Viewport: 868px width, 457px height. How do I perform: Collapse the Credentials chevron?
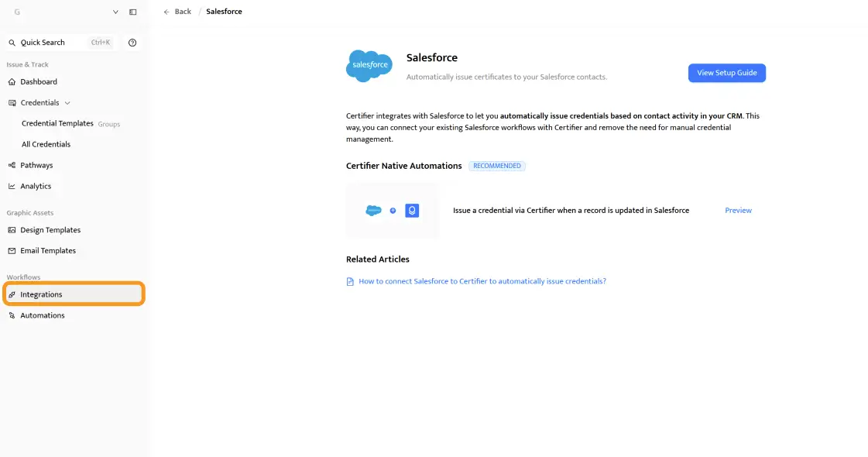[67, 103]
